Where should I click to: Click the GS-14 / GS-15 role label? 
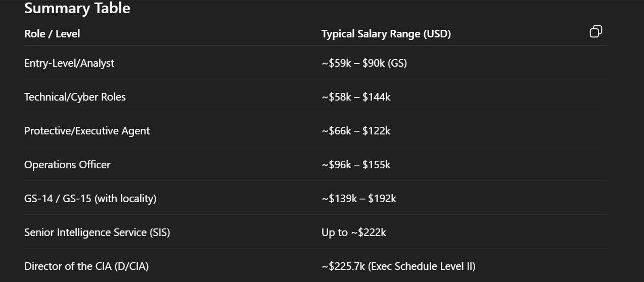click(58, 199)
